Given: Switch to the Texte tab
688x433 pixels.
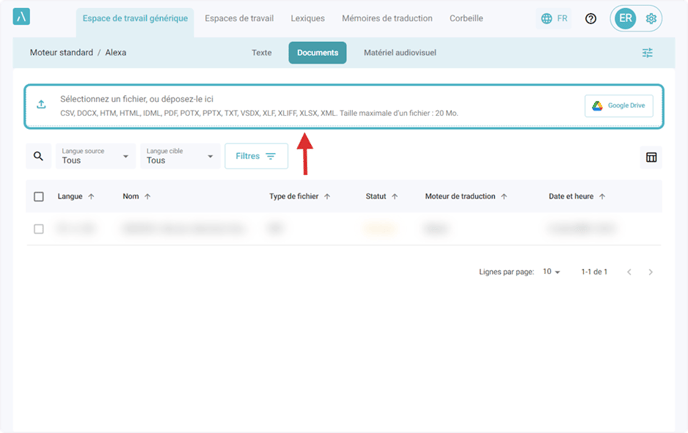Looking at the screenshot, I should (x=261, y=52).
